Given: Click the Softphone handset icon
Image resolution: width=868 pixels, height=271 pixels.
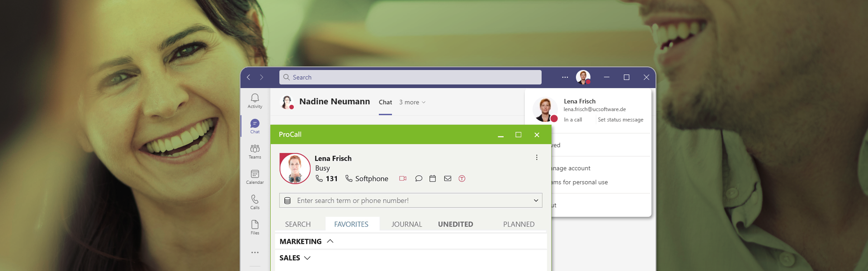Looking at the screenshot, I should (349, 178).
